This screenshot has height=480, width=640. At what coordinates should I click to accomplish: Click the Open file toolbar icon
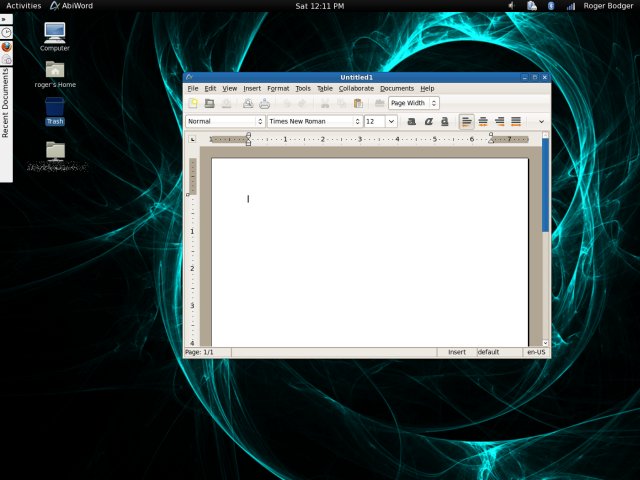(210, 103)
